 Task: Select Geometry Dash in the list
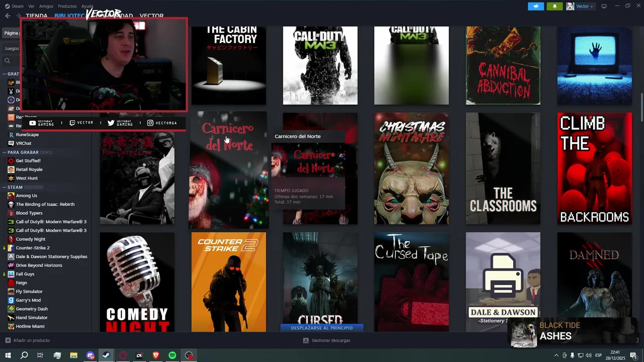[32, 309]
